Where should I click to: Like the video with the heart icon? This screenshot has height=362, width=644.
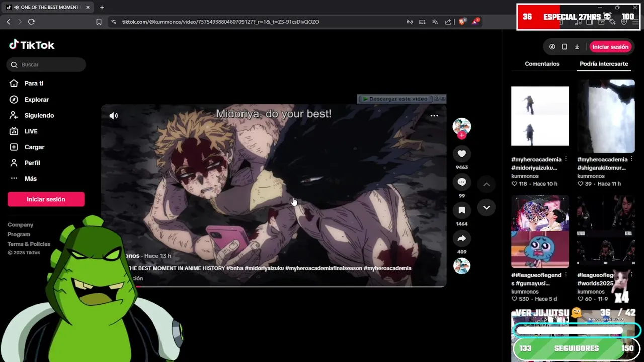coord(462,154)
